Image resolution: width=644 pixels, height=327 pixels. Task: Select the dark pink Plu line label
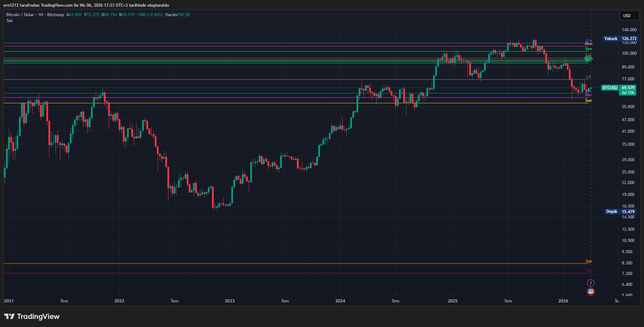[x=588, y=270]
